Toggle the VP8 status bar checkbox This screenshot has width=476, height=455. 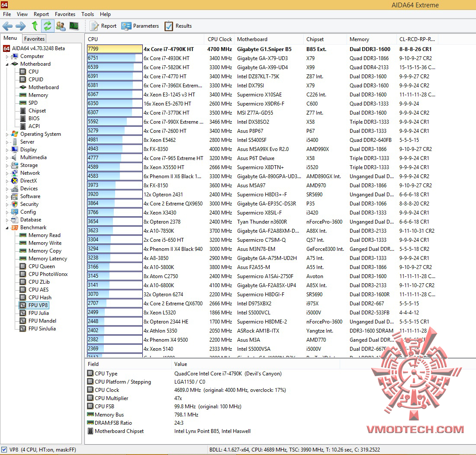pyautogui.click(x=4, y=449)
